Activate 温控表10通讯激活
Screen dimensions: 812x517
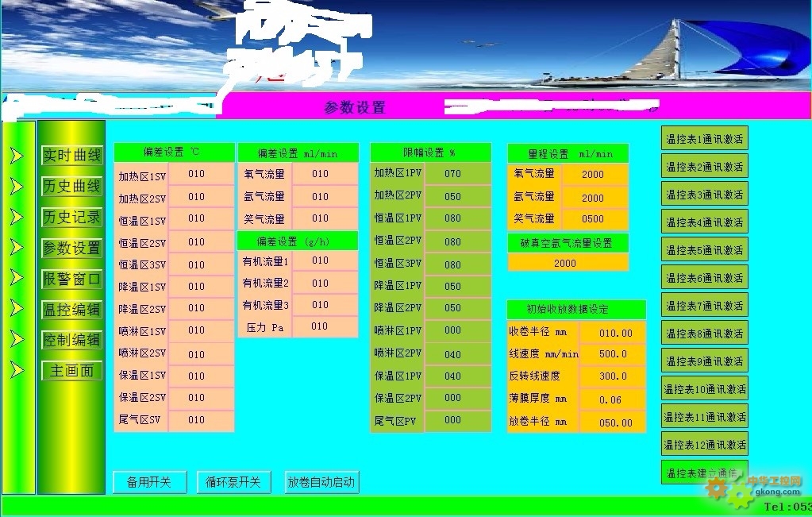pos(704,389)
